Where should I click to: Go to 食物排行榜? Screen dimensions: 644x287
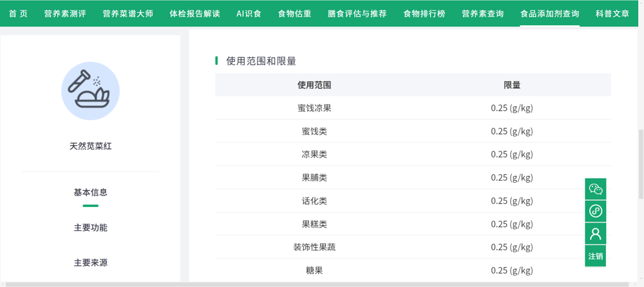coord(424,14)
